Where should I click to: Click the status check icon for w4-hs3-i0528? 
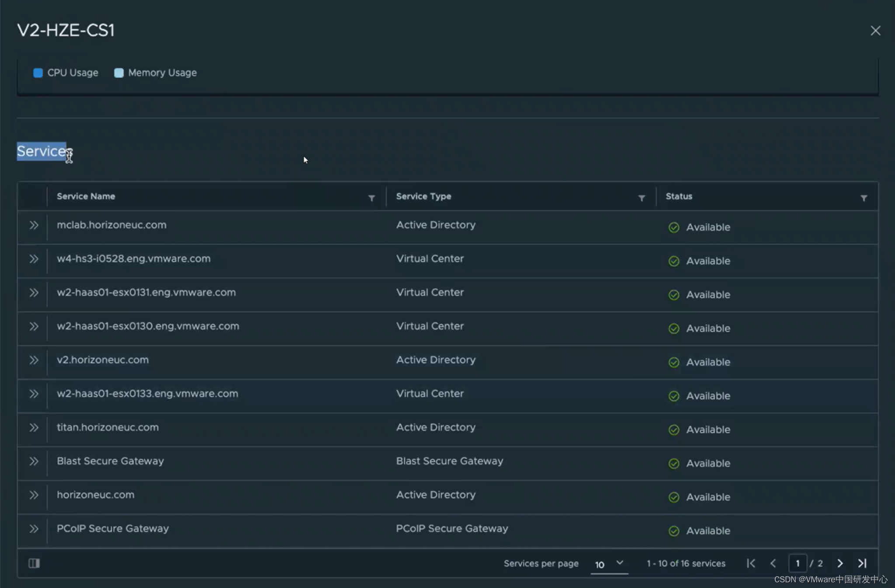(x=674, y=261)
